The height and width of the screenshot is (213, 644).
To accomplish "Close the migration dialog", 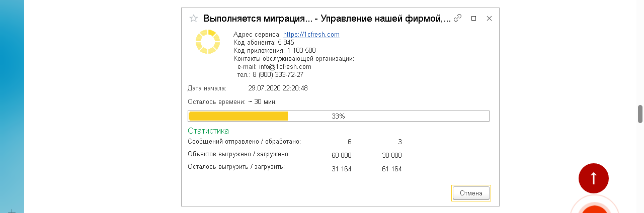I will [489, 18].
